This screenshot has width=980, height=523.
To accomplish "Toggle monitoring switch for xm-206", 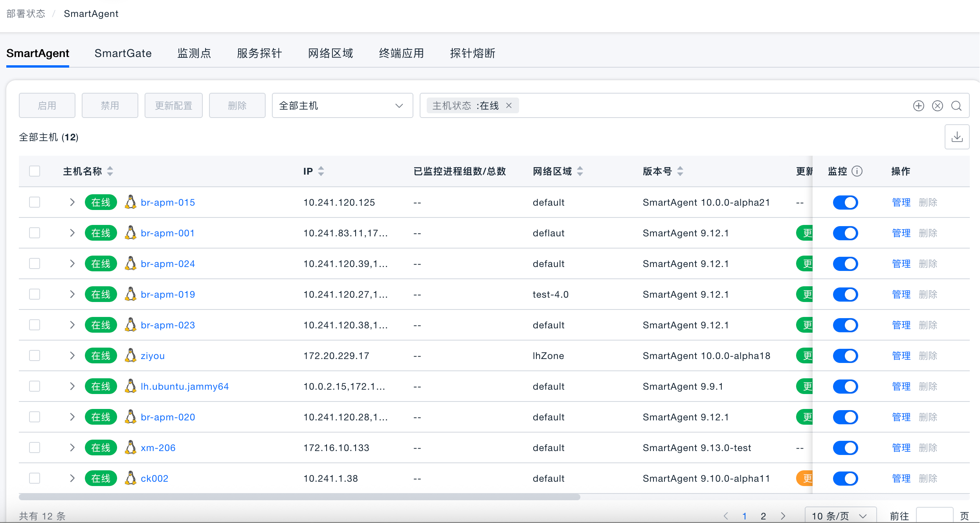I will [x=845, y=447].
